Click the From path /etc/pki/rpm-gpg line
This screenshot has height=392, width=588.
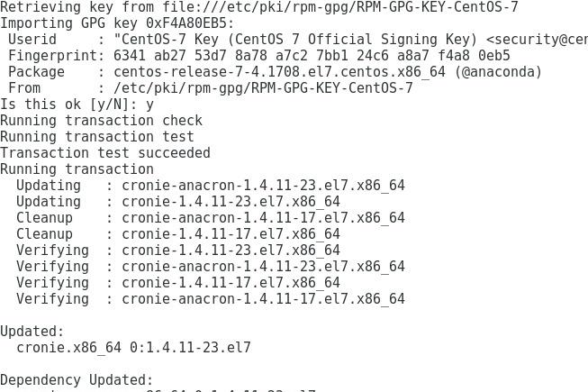(211, 88)
